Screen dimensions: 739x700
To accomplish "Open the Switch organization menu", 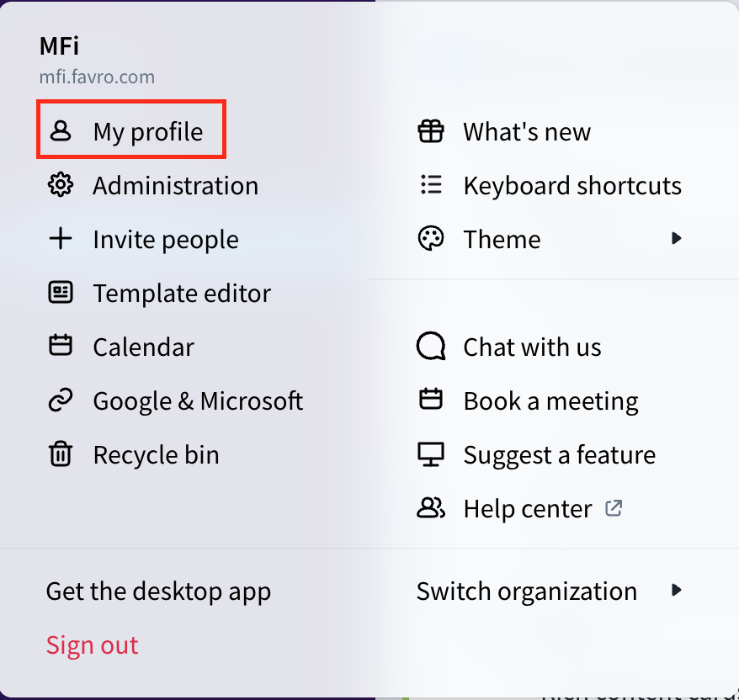I will point(527,591).
